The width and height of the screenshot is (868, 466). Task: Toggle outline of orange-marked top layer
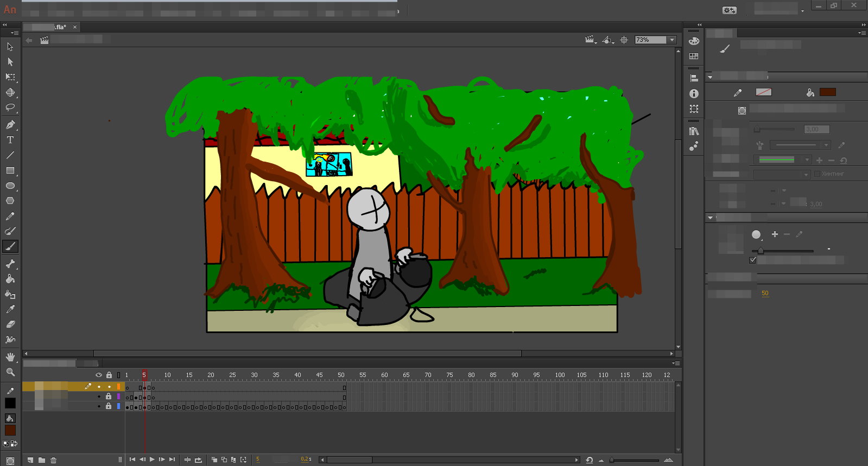coord(118,387)
